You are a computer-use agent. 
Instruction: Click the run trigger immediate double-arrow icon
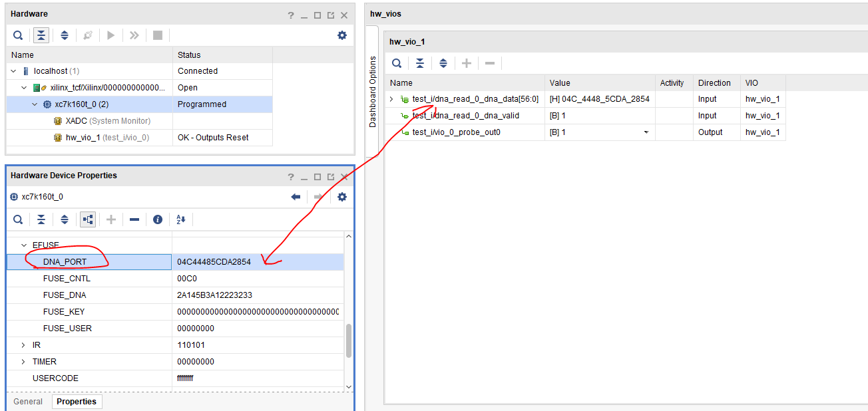(134, 35)
